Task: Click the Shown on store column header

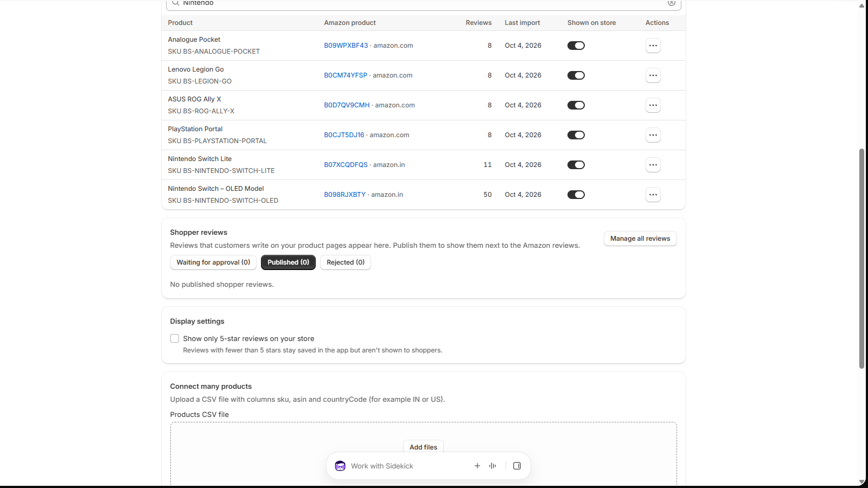Action: tap(591, 23)
